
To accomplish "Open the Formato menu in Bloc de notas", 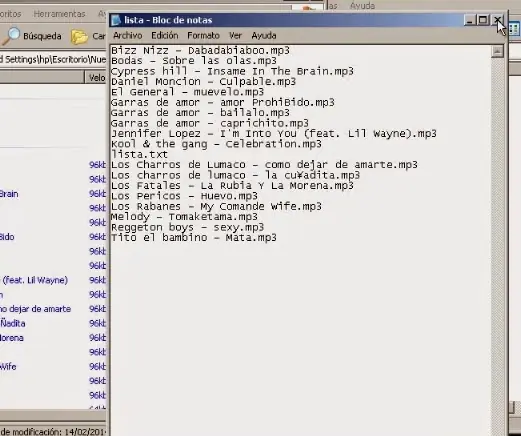I will coord(203,35).
